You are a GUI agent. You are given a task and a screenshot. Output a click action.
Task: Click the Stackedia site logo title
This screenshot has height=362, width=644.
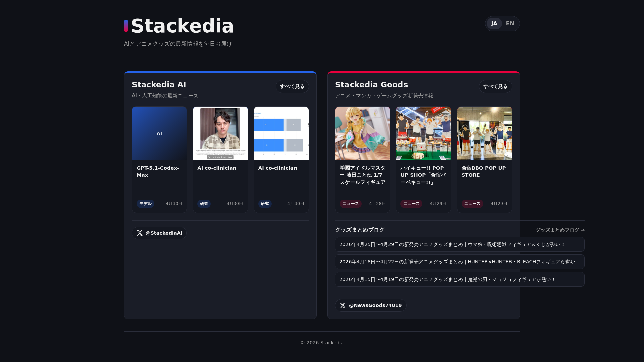tap(182, 26)
